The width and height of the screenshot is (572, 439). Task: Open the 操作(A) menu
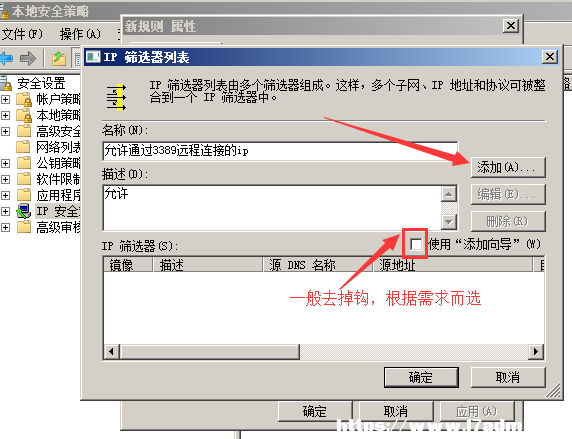click(x=80, y=34)
